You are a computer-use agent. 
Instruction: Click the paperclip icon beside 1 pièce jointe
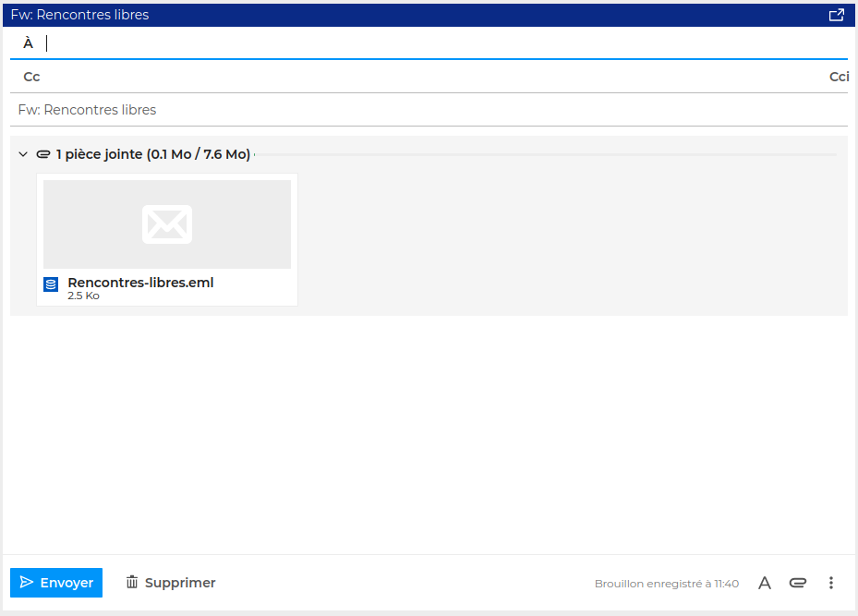tap(43, 154)
